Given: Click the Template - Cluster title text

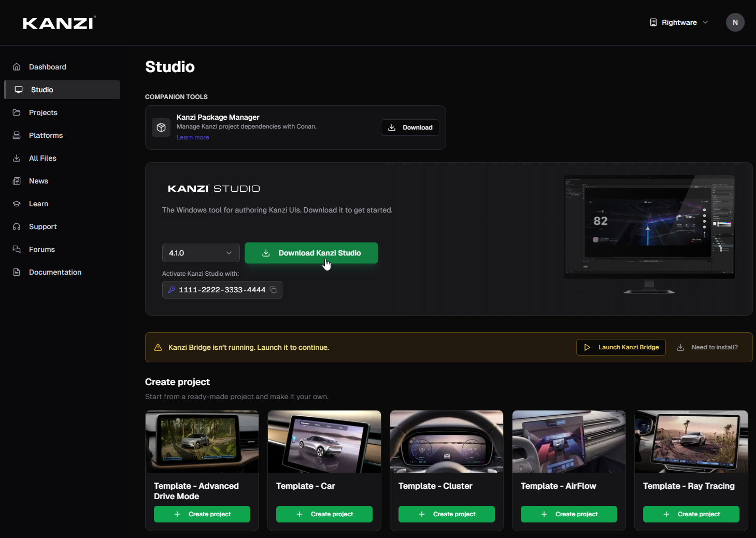Looking at the screenshot, I should pyautogui.click(x=435, y=486).
